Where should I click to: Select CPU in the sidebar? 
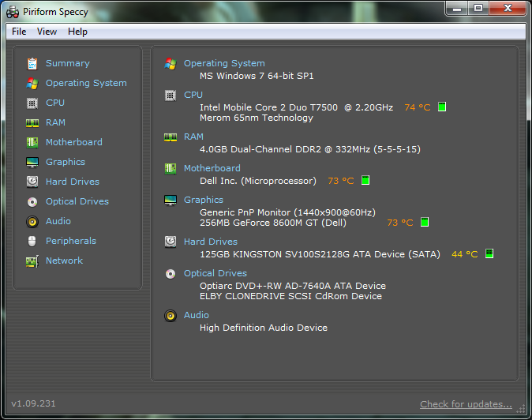pos(55,103)
